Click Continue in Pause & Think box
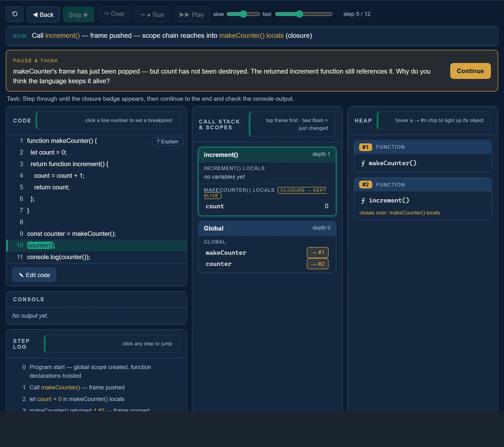 [470, 71]
